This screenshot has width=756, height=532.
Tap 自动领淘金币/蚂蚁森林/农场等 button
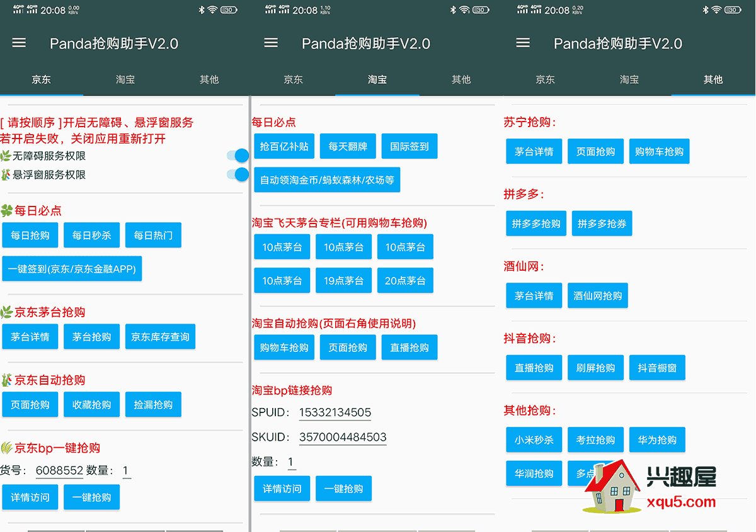pos(327,180)
